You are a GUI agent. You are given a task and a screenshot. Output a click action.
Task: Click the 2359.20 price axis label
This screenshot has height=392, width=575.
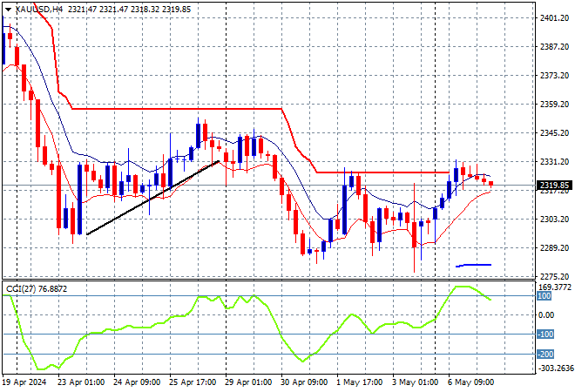(x=554, y=105)
